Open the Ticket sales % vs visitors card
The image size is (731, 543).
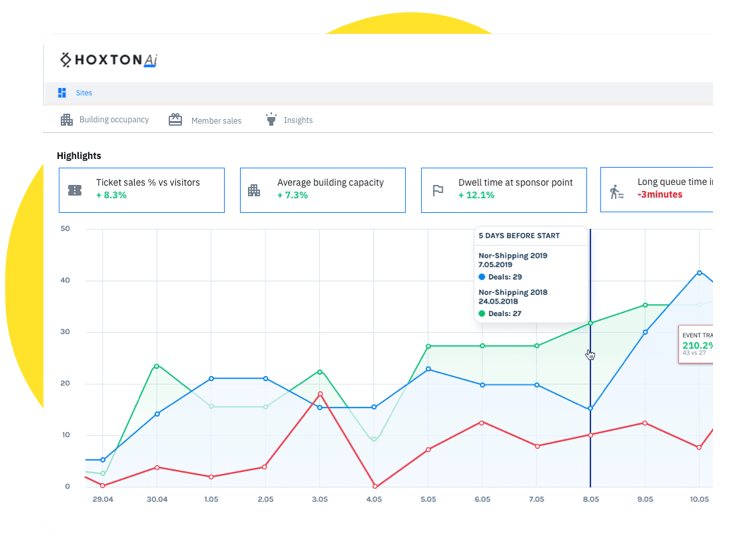coord(142,190)
